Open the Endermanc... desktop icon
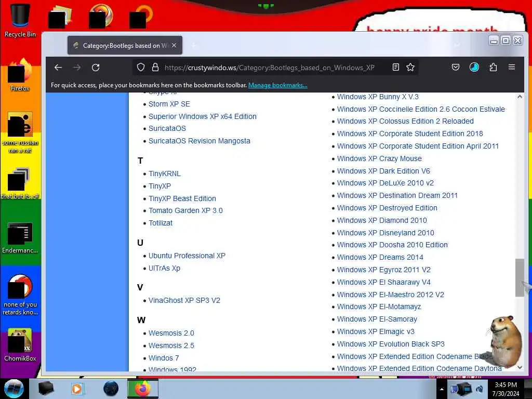The image size is (532, 399). click(20, 238)
